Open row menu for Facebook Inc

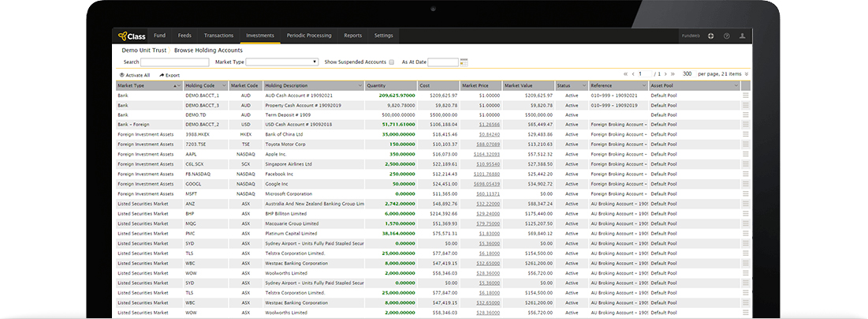[746, 175]
